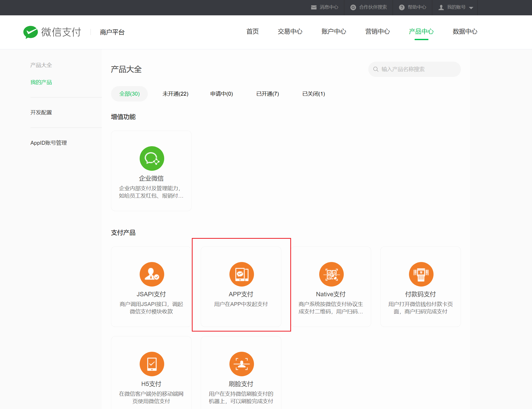The width and height of the screenshot is (532, 409).
Task: Open 我的产品 in sidebar
Action: (41, 82)
